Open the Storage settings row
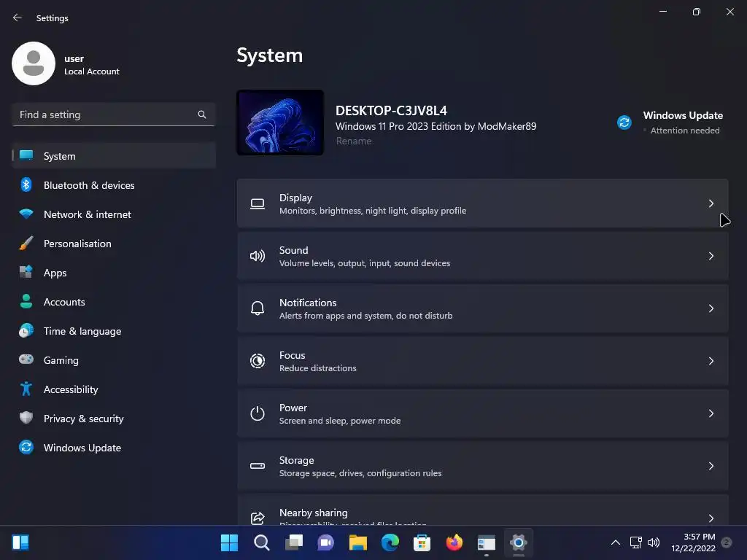 click(x=483, y=466)
